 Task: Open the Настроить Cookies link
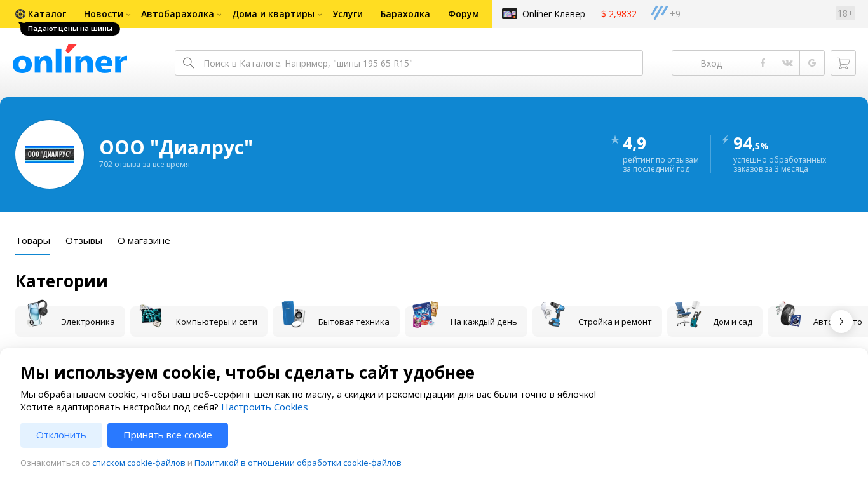(x=264, y=407)
